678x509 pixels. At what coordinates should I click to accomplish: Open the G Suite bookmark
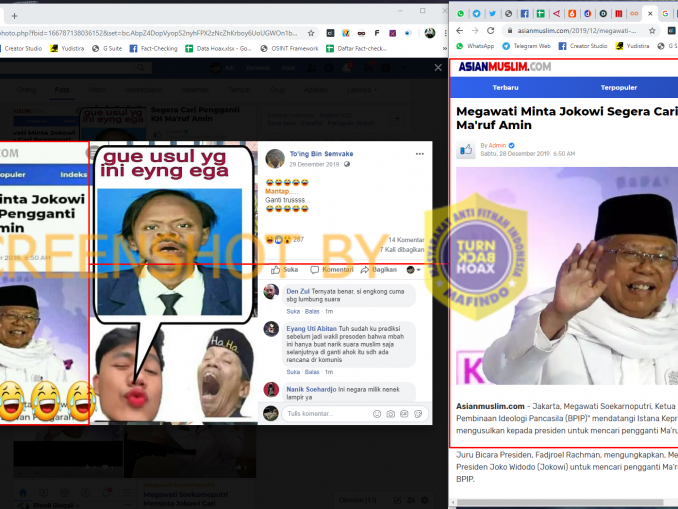[x=107, y=48]
